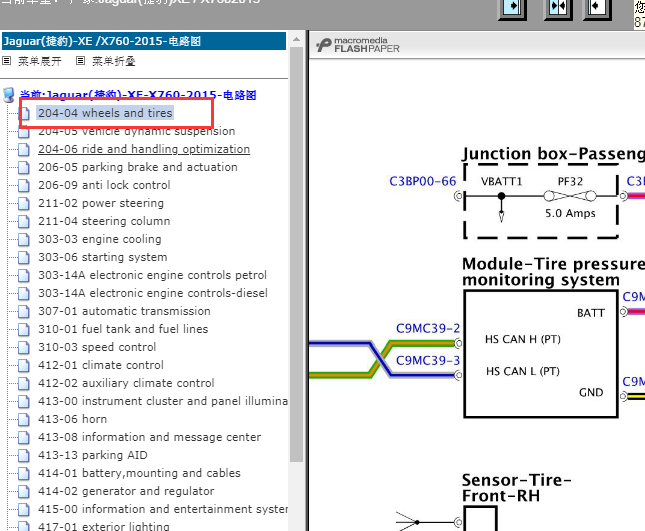This screenshot has height=531, width=645.
Task: Click page icon beside 307-01 automatic transmission
Action: coord(24,311)
